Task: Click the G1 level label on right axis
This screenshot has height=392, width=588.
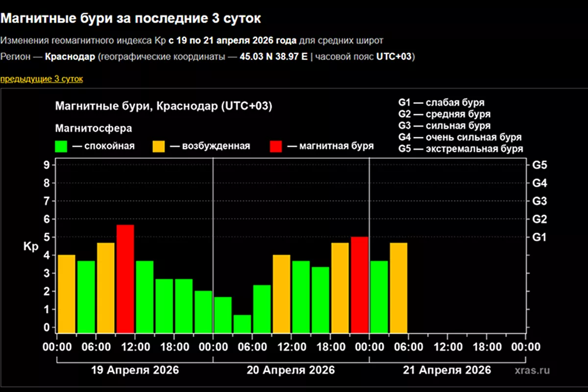Action: (539, 237)
